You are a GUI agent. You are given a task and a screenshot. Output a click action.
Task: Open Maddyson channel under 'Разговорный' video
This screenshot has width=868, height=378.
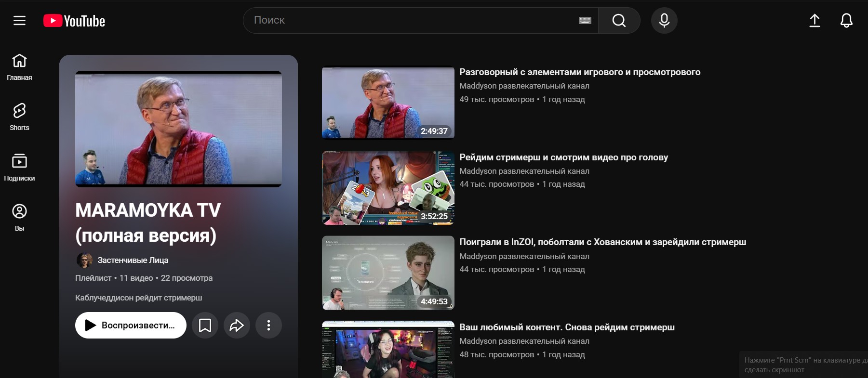(524, 86)
